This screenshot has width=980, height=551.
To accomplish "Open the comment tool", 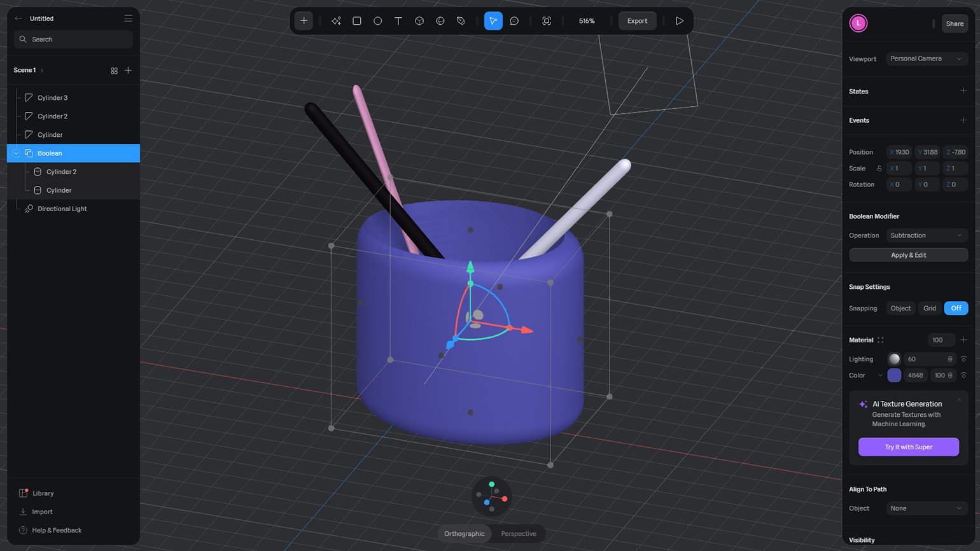I will 514,21.
